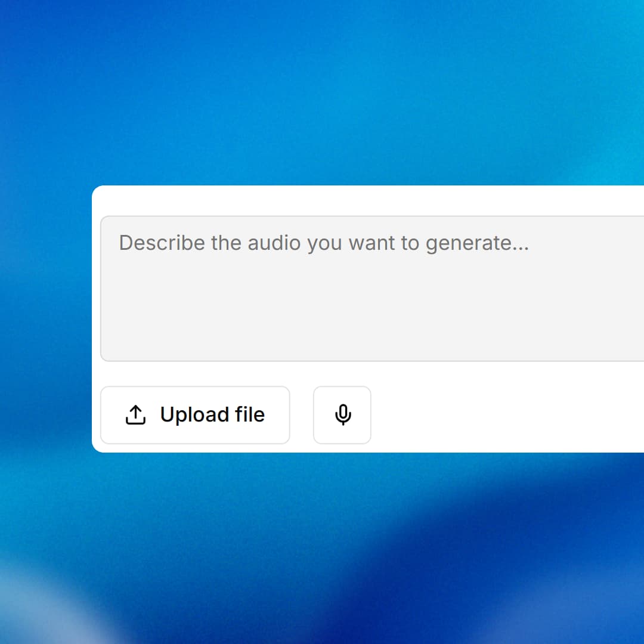644x644 pixels.
Task: Enable voice input via mic button
Action: (342, 415)
